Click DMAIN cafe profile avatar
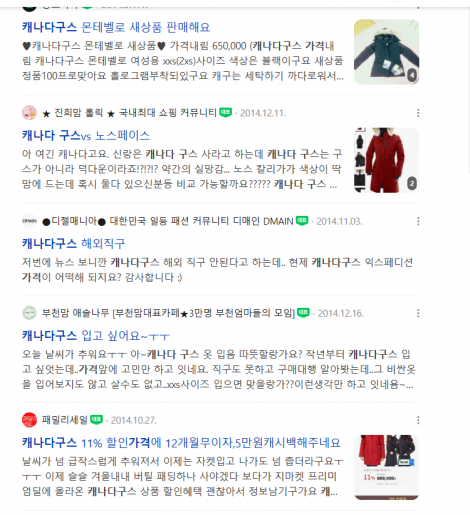The width and height of the screenshot is (470, 515). point(29,221)
